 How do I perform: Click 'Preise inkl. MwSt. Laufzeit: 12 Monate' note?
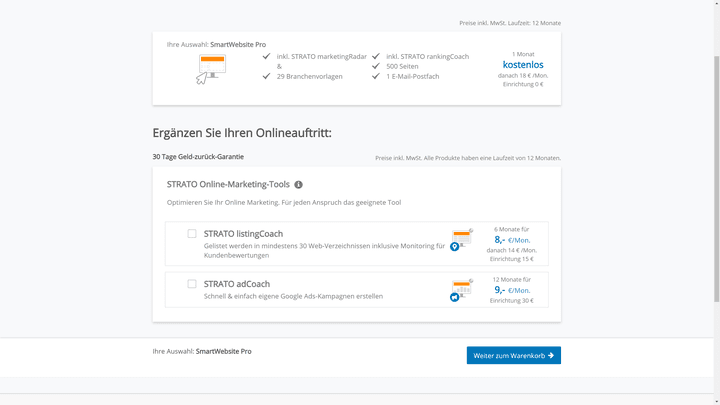510,23
